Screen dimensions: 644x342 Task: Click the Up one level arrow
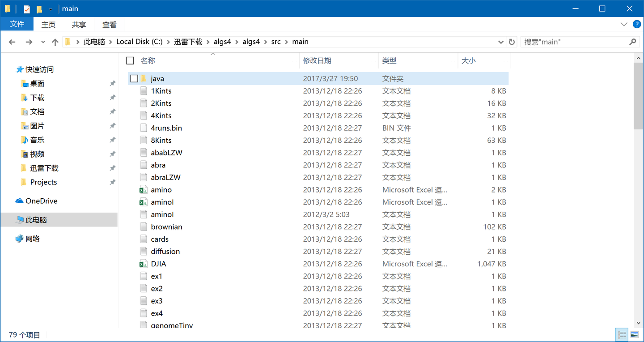click(55, 42)
